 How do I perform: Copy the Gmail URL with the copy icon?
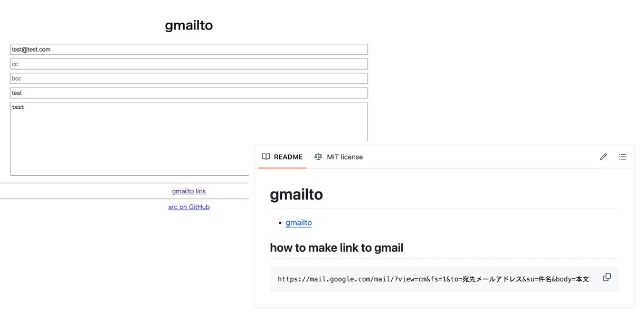[607, 277]
